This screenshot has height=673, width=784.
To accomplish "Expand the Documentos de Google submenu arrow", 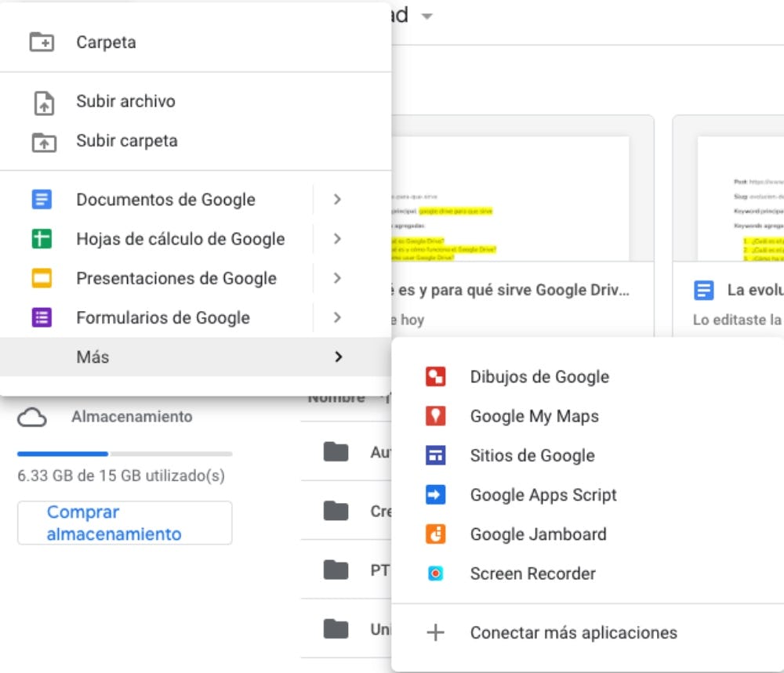I will 337,200.
